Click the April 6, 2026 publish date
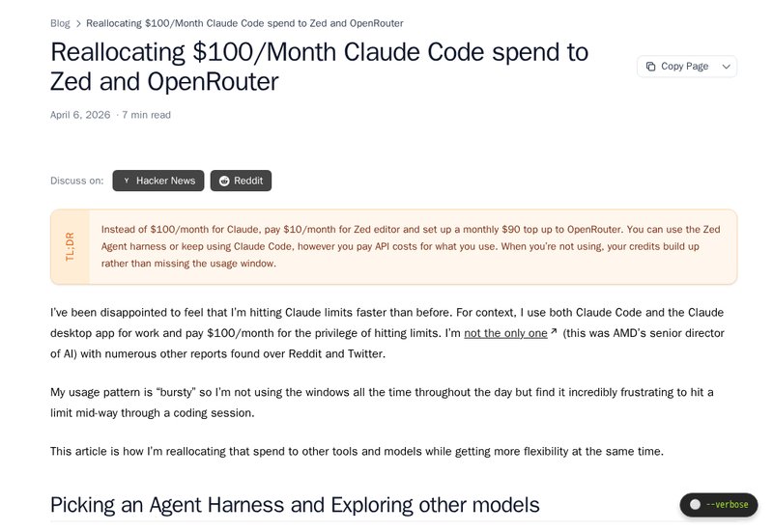Screen dimensions: 773x532 (79, 115)
